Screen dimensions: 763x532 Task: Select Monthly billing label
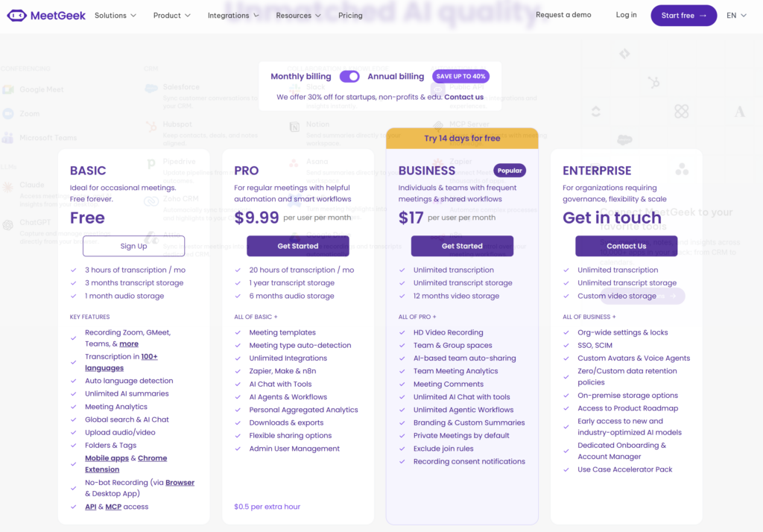[301, 77]
